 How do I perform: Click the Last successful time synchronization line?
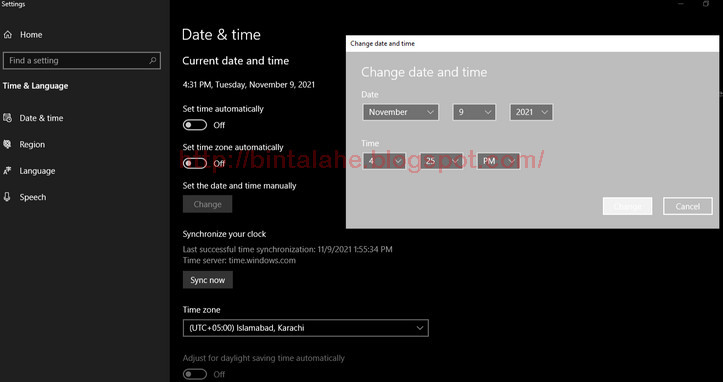point(288,250)
